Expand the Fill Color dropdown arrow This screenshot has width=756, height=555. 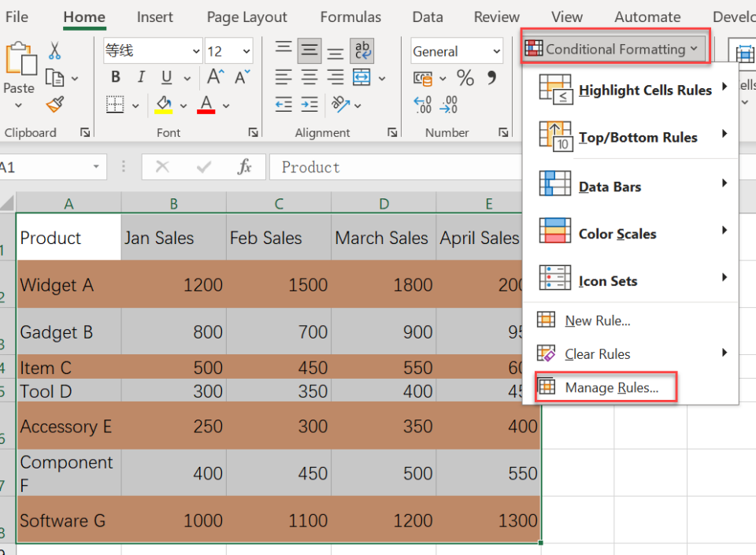(182, 104)
